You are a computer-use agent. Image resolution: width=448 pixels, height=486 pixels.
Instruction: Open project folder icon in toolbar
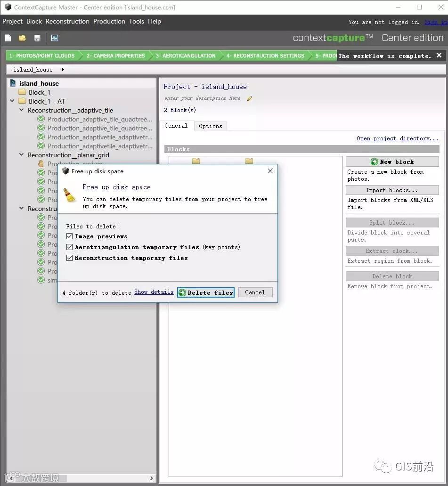[x=22, y=38]
